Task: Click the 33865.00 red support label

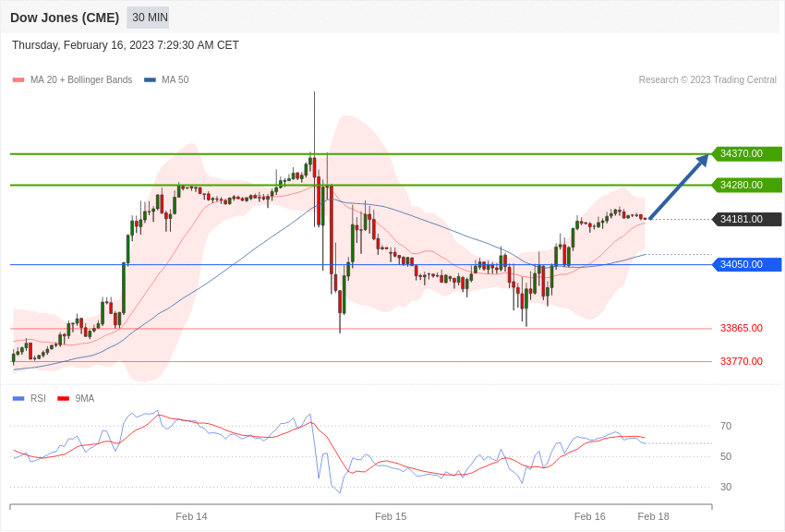Action: (742, 328)
